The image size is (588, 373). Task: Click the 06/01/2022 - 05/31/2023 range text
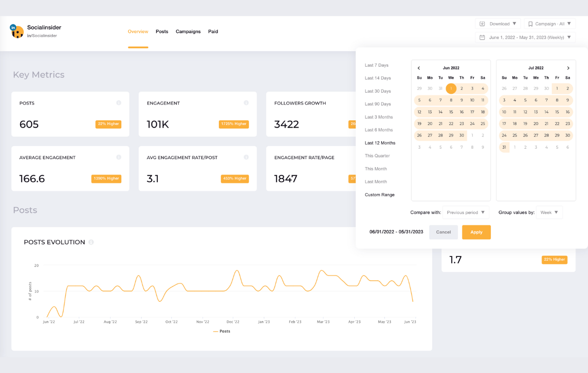[x=396, y=232]
